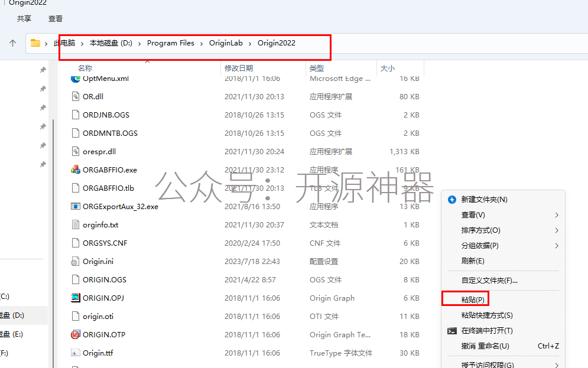Screen dimensions: 588x368
Task: Open the 查看 ribbon tab
Action: (56, 19)
